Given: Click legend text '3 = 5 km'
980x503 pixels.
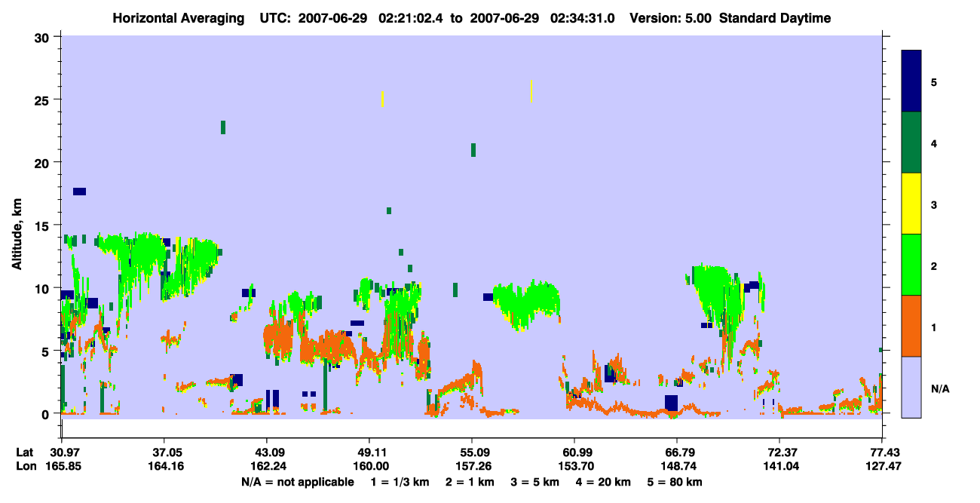Looking at the screenshot, I should [534, 482].
